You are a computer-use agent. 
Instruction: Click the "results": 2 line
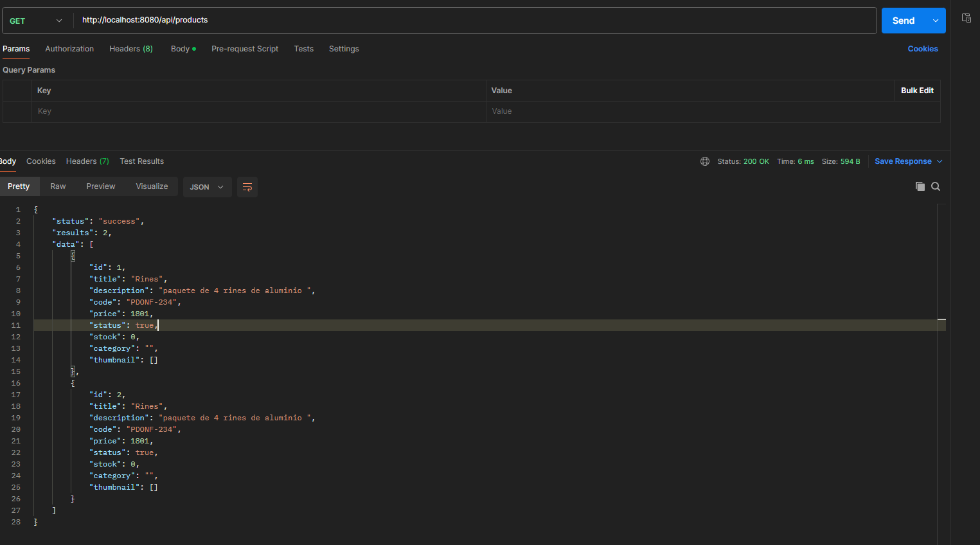(x=82, y=233)
